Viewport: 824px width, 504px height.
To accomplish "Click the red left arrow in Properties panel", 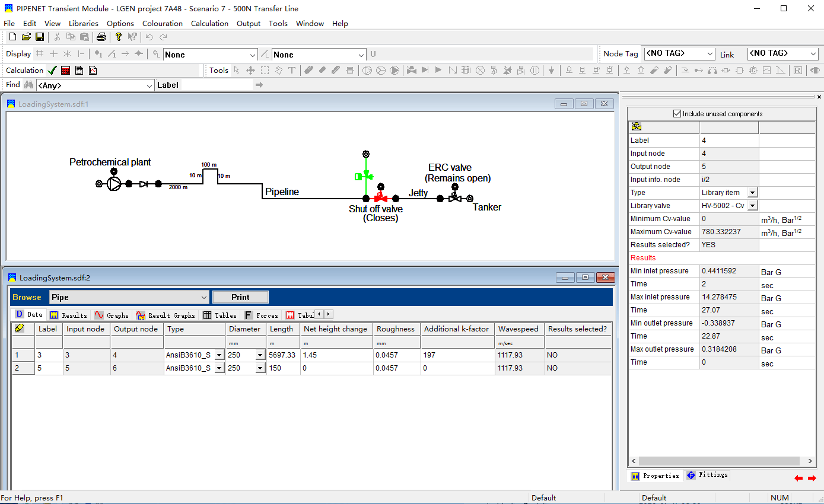I will point(798,478).
